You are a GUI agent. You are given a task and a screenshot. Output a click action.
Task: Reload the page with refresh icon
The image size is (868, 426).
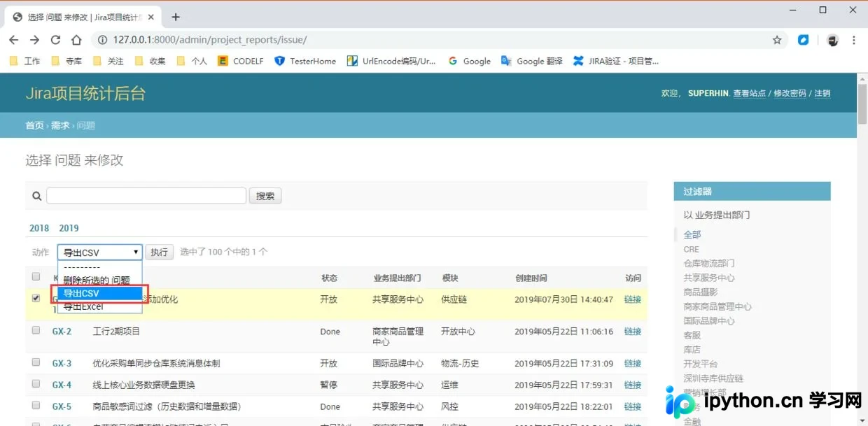click(55, 40)
